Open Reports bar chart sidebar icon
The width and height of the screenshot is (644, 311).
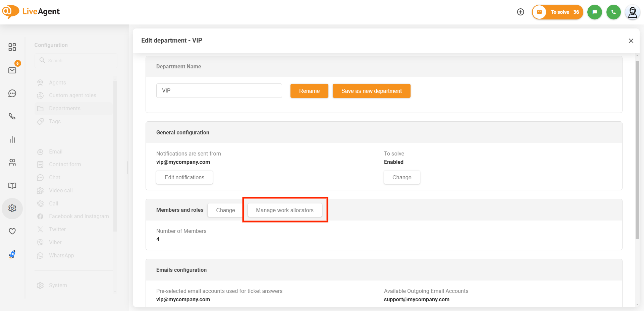(12, 139)
